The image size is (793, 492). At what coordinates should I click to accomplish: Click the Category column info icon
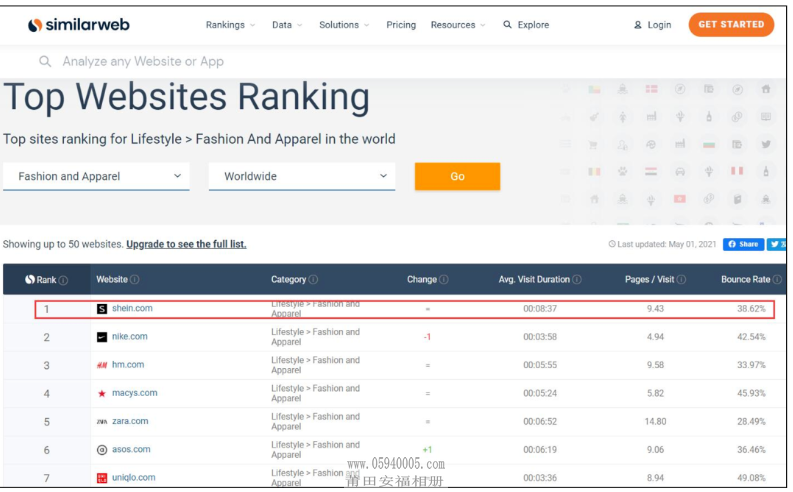[313, 280]
